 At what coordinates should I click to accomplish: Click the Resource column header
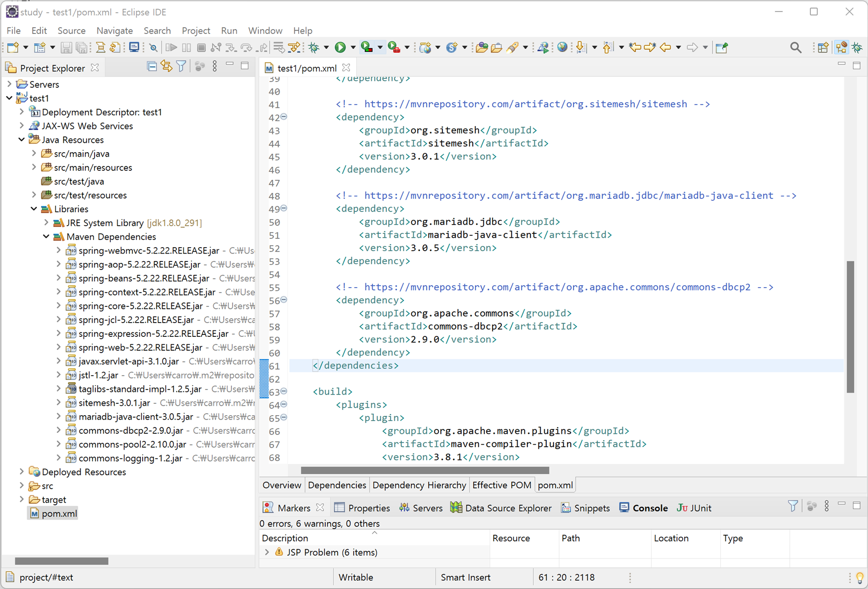click(x=525, y=538)
